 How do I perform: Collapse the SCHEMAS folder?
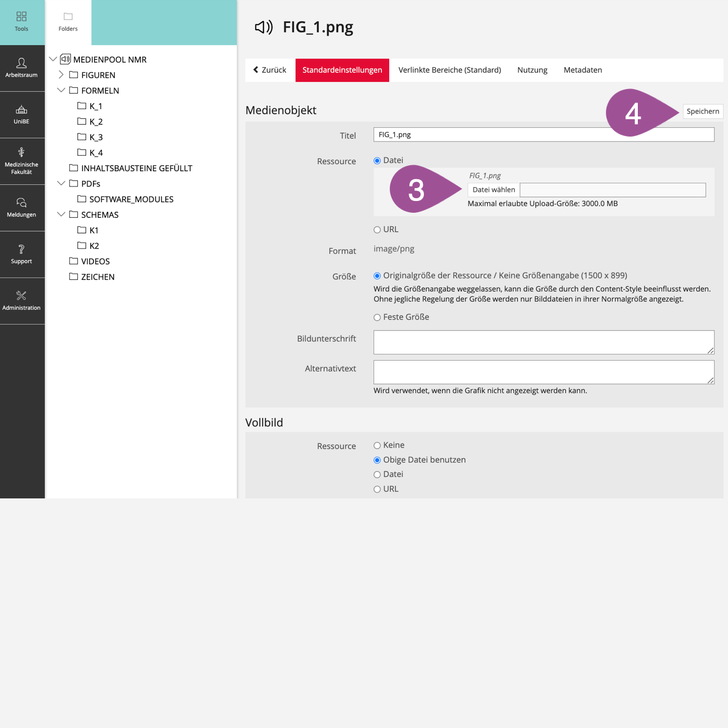[x=61, y=214]
